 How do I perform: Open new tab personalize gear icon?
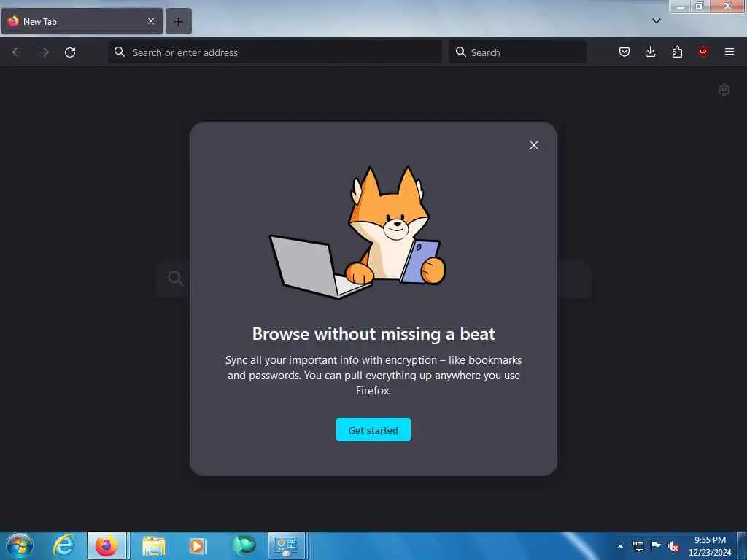coord(724,90)
